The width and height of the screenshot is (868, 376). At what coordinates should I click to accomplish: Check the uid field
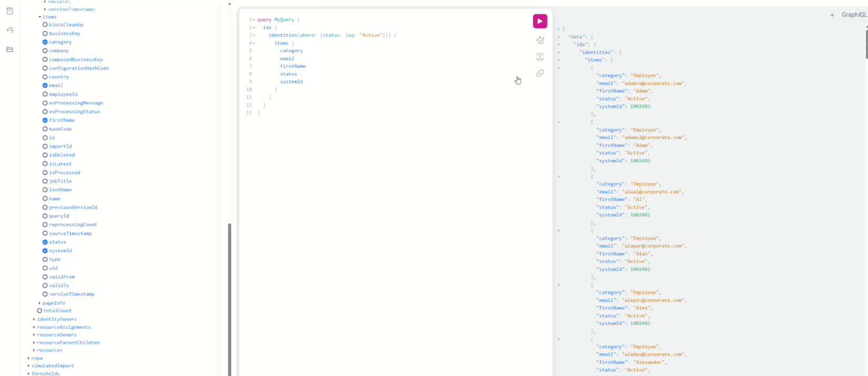(x=45, y=268)
